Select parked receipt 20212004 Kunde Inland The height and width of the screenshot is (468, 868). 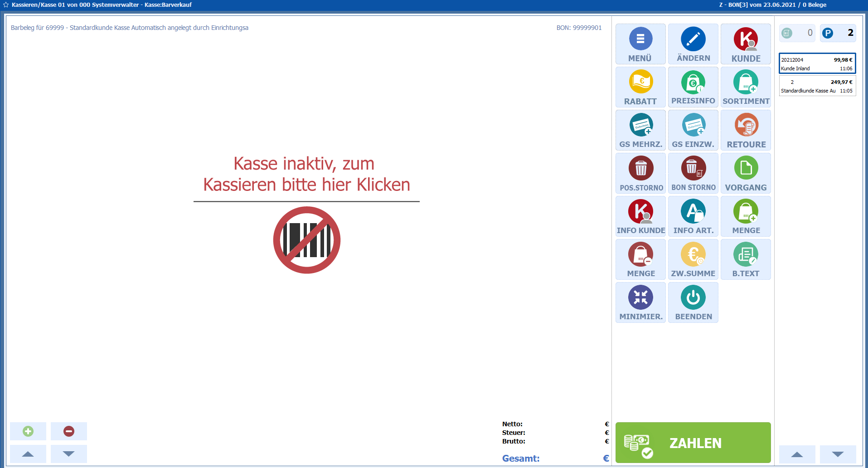[x=817, y=64]
